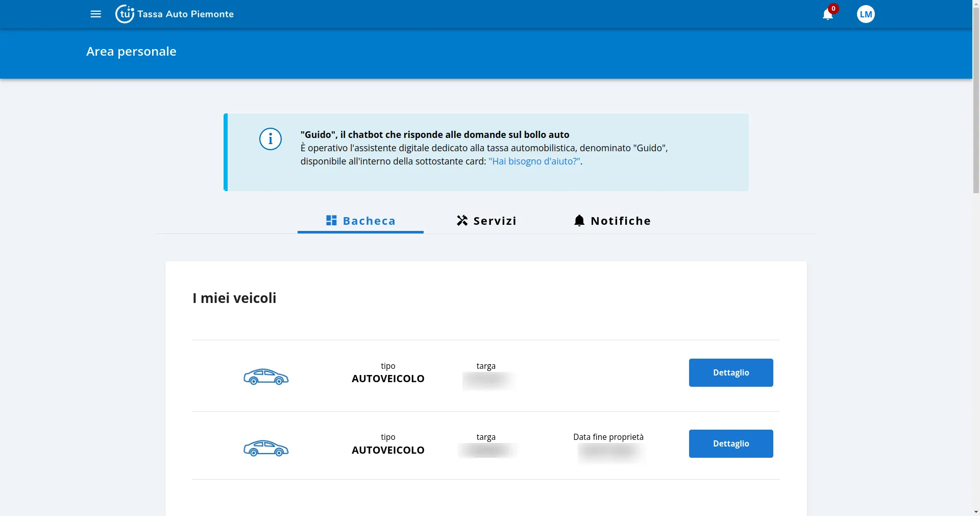Open Dettaglio for the first vehicle
Image resolution: width=980 pixels, height=516 pixels.
pos(731,372)
